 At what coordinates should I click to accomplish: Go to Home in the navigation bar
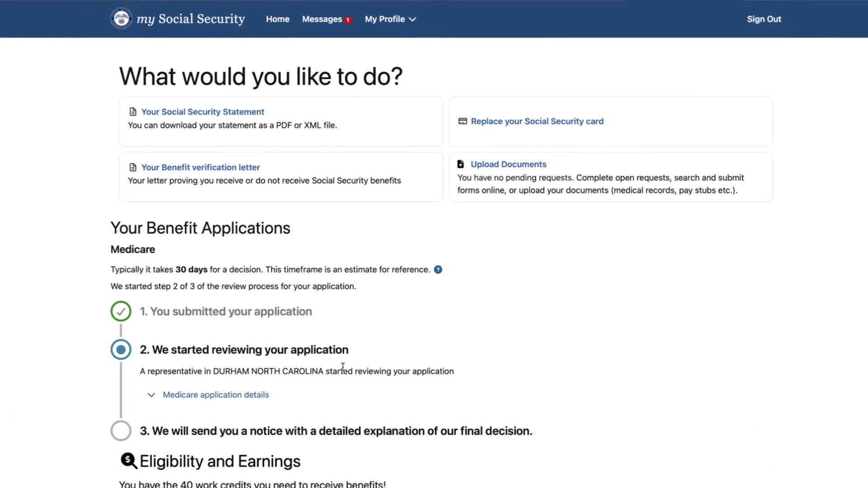(x=278, y=19)
